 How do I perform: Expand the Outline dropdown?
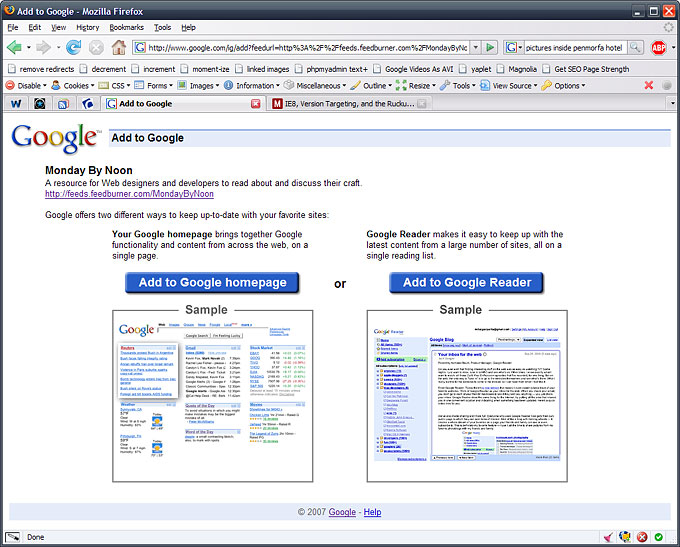pyautogui.click(x=371, y=85)
